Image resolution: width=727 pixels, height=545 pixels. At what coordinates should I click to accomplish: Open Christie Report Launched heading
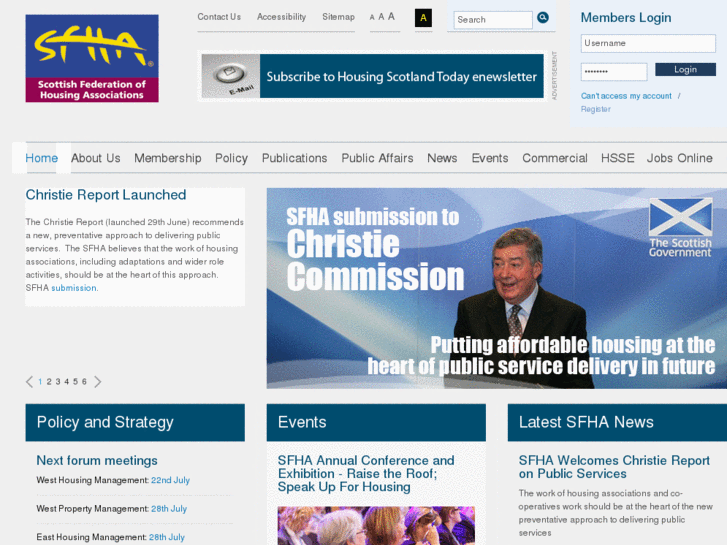point(106,195)
